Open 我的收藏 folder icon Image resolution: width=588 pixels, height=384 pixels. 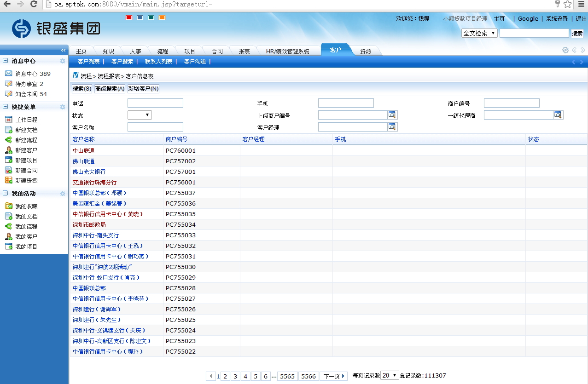[8, 206]
